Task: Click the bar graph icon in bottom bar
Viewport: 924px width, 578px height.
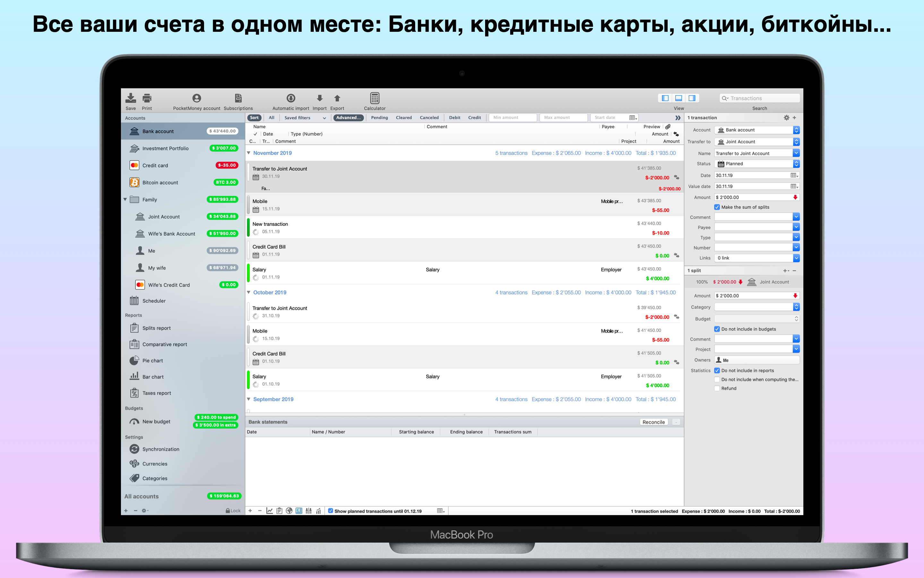Action: (319, 511)
